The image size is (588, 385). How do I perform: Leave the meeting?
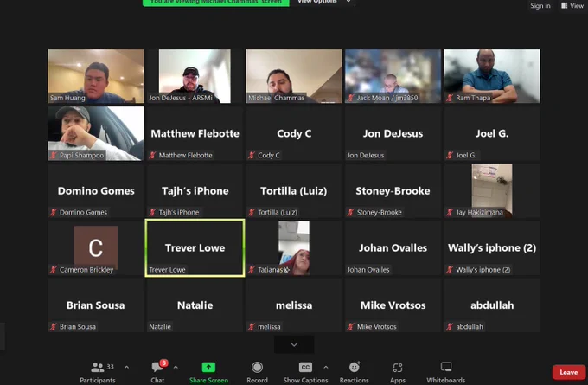[568, 372]
